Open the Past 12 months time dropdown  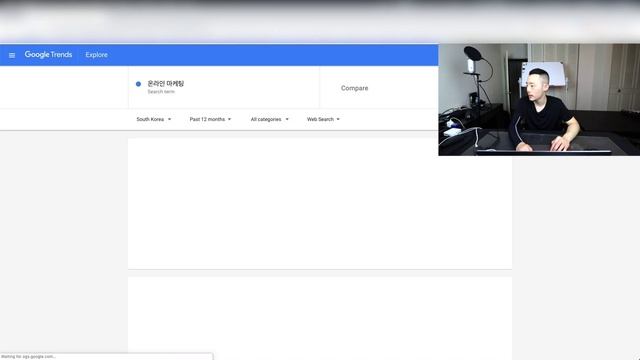(210, 119)
